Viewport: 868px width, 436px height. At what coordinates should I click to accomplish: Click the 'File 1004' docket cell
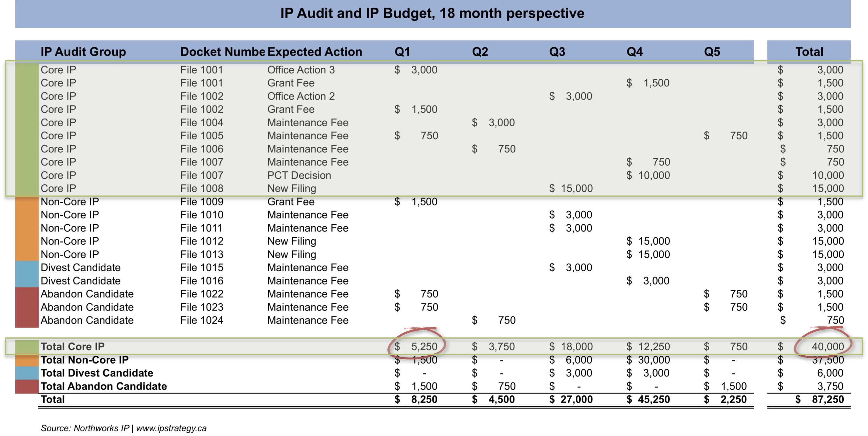[202, 122]
